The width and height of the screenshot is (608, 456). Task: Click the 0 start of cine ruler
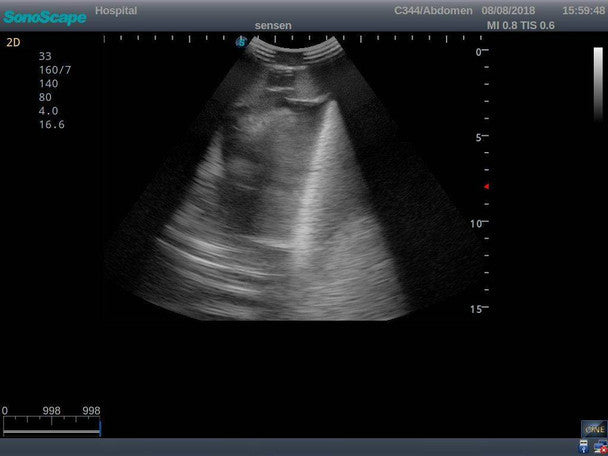pyautogui.click(x=5, y=411)
